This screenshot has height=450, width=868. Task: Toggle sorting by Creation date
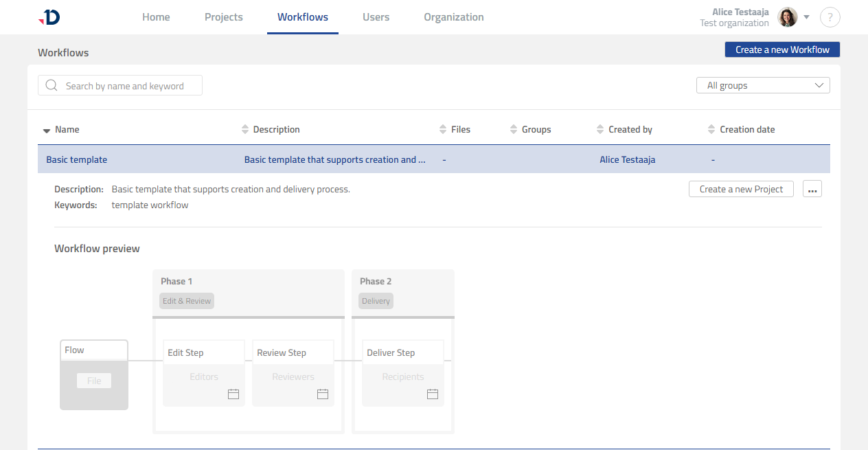(x=711, y=129)
